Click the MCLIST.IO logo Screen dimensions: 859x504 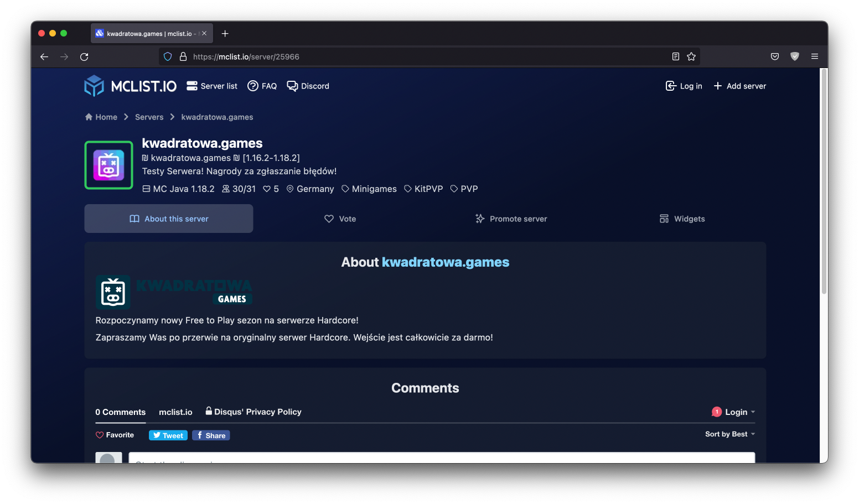131,86
